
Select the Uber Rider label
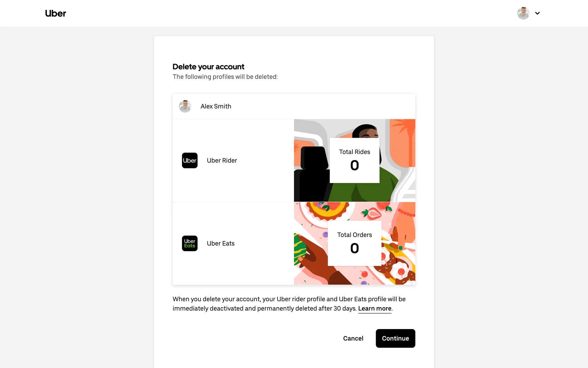222,160
